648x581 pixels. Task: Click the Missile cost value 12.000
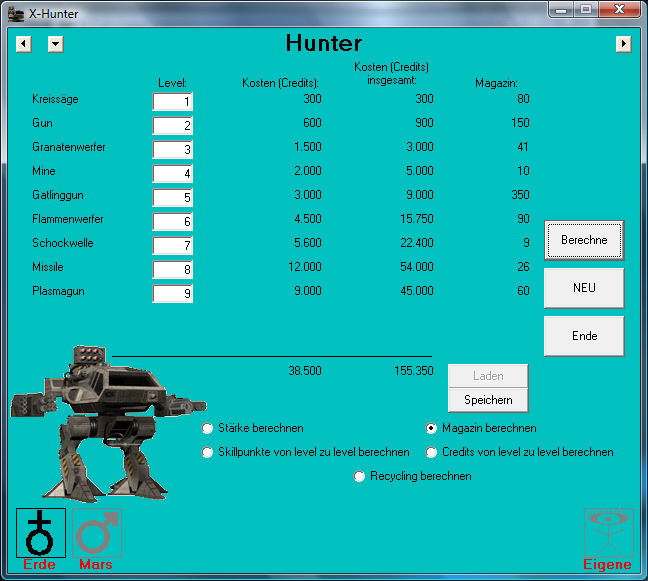click(305, 267)
